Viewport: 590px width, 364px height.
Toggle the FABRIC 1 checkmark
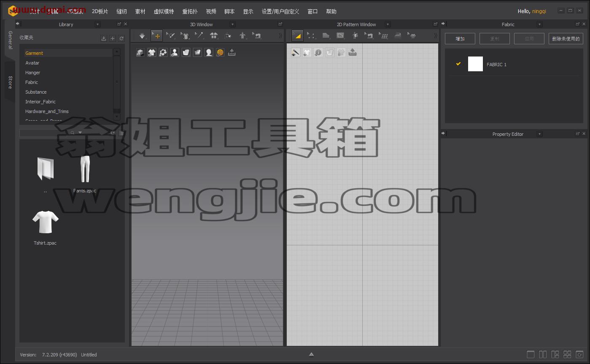[458, 64]
